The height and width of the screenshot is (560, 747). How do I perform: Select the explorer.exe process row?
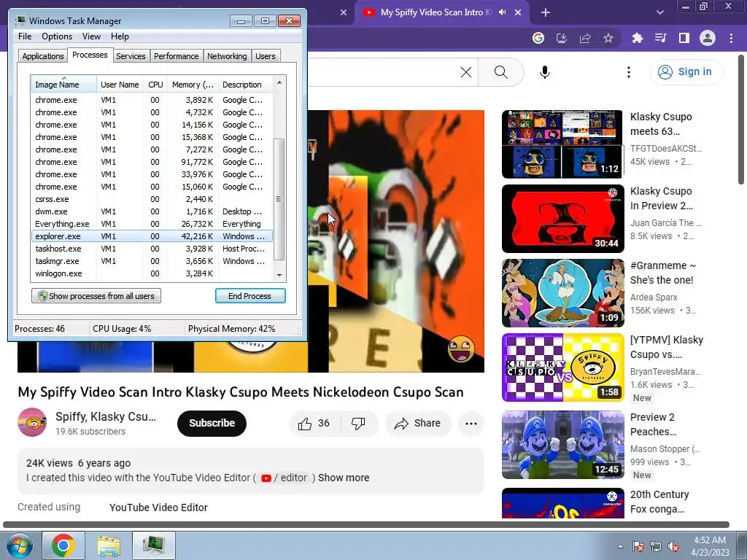point(152,236)
